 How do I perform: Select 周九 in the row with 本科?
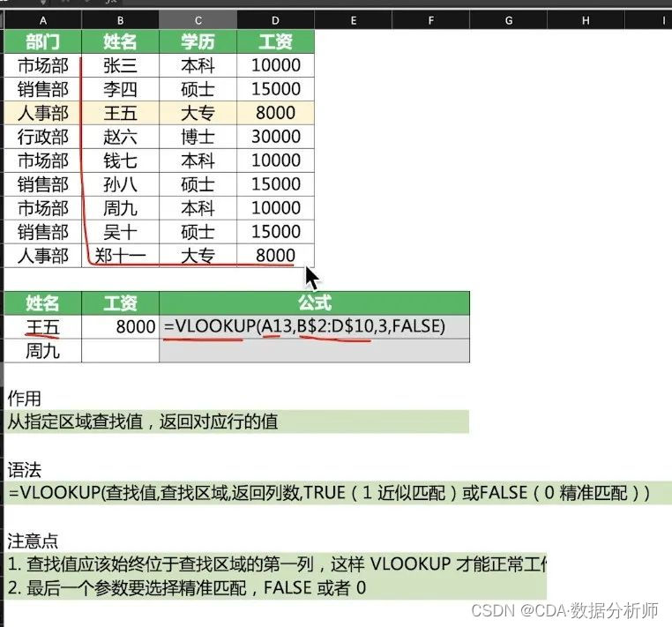point(121,208)
